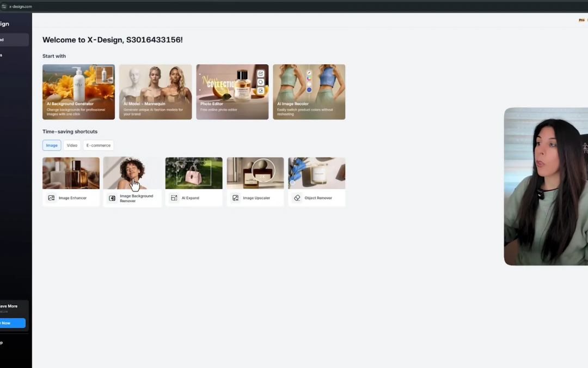
Task: Pick the color wheel on AI Image Recolor card
Action: (x=309, y=79)
